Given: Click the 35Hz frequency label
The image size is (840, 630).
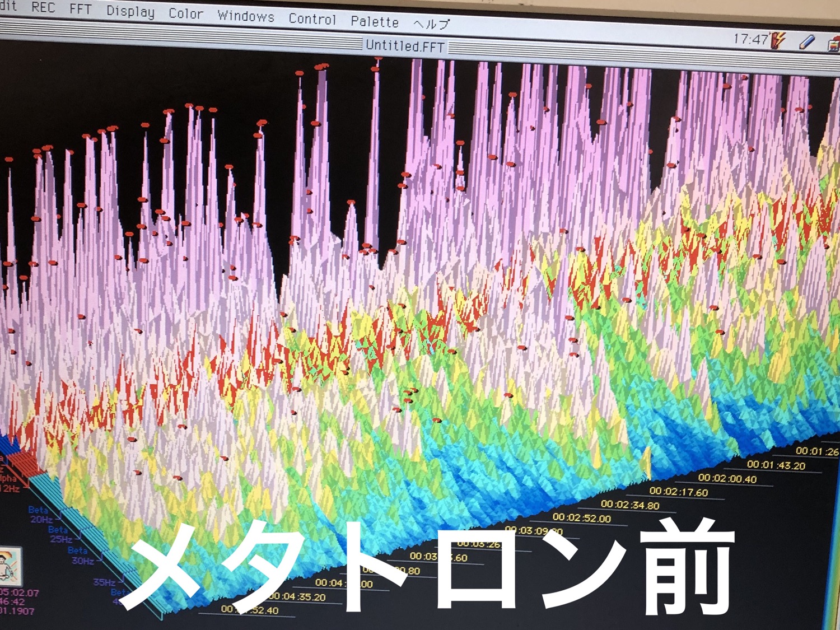Looking at the screenshot, I should pyautogui.click(x=104, y=582).
